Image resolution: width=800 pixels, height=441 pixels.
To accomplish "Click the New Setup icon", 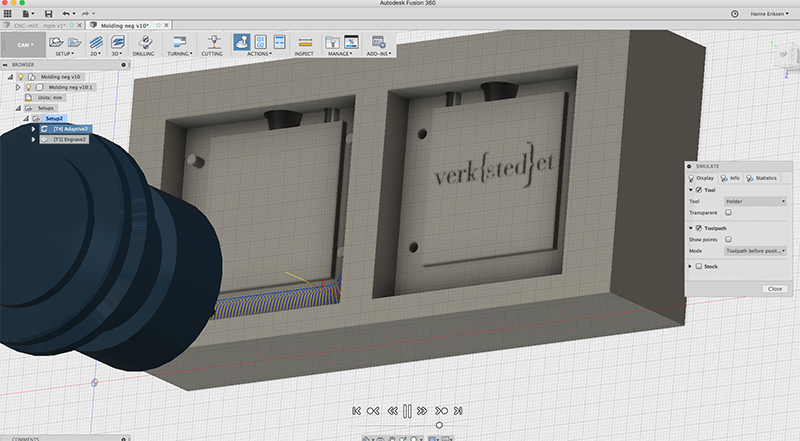I will tap(56, 42).
